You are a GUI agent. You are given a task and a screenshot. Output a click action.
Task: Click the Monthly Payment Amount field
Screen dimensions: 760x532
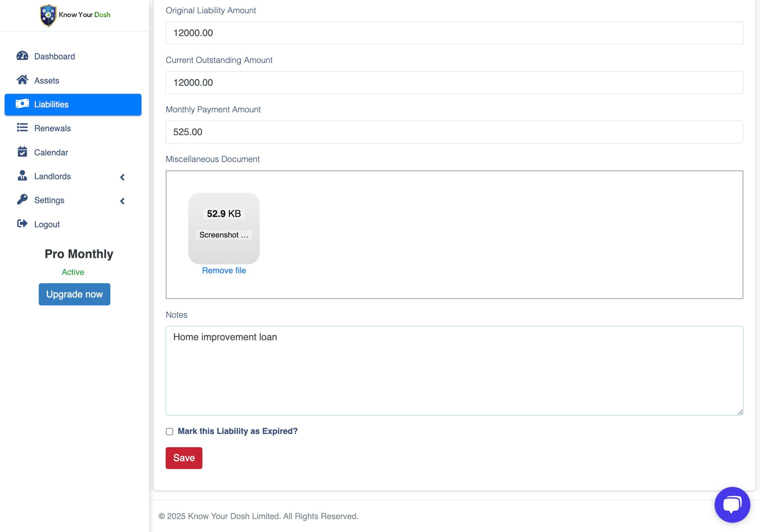click(454, 132)
